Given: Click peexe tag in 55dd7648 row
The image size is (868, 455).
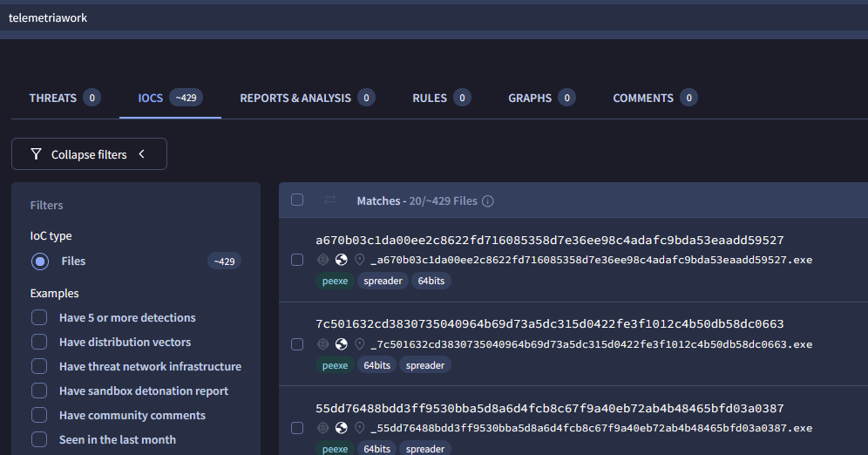Looking at the screenshot, I should (x=335, y=448).
